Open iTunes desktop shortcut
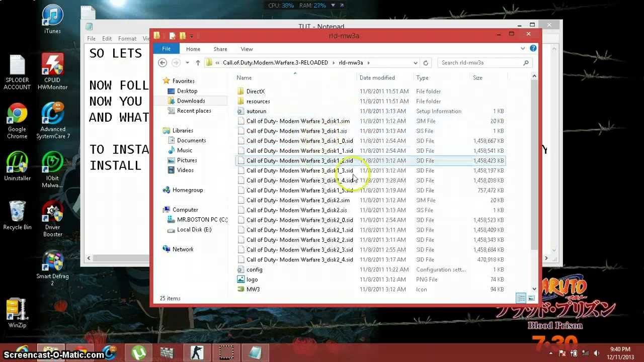 click(52, 19)
